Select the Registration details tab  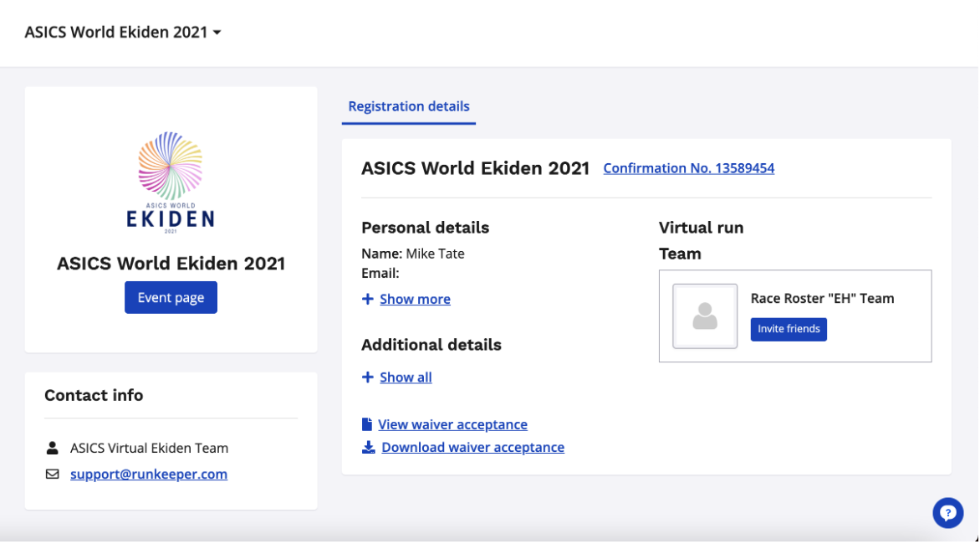(x=409, y=107)
